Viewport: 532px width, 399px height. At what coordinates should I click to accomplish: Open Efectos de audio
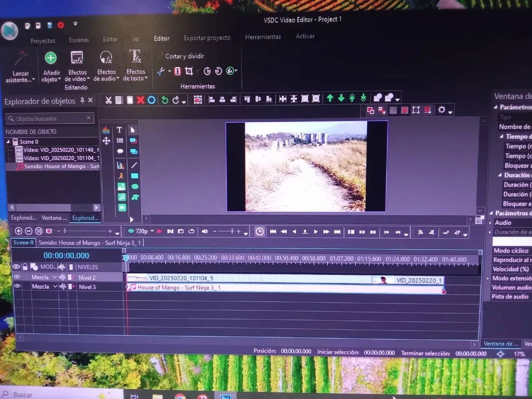click(106, 66)
